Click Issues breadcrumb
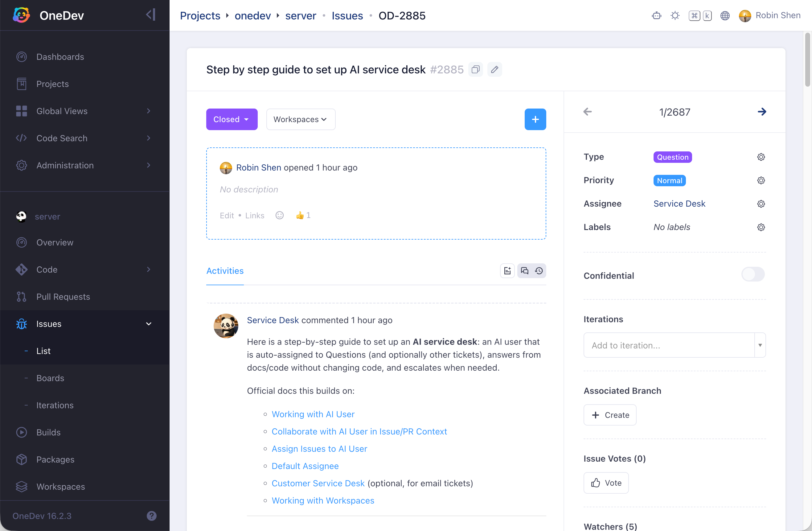The image size is (812, 531). (347, 16)
